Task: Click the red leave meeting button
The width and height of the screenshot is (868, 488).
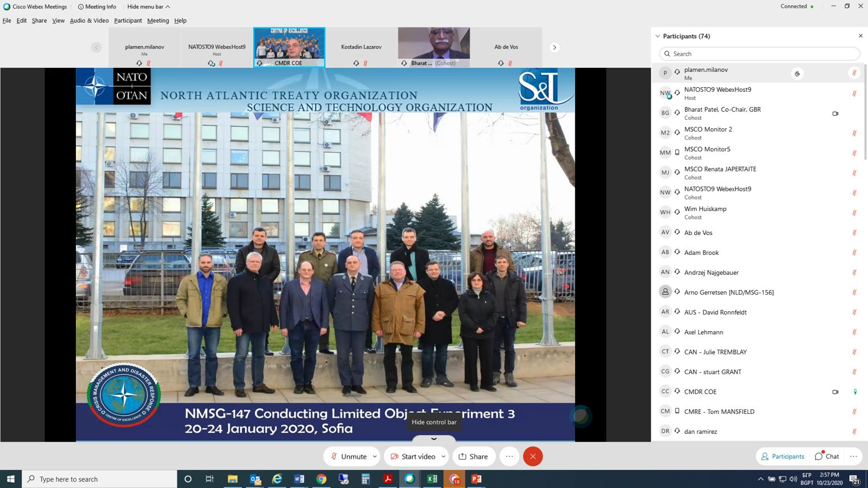Action: tap(533, 456)
